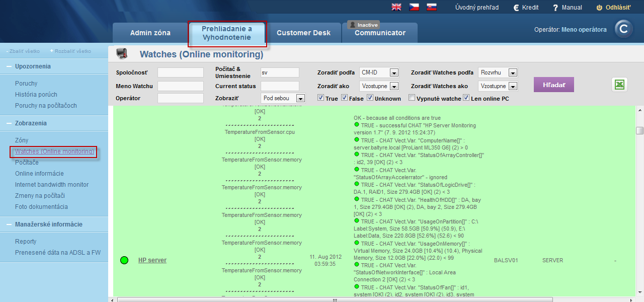The image size is (644, 302).
Task: Open Zmeny na počítači in the sidebar
Action: (40, 196)
